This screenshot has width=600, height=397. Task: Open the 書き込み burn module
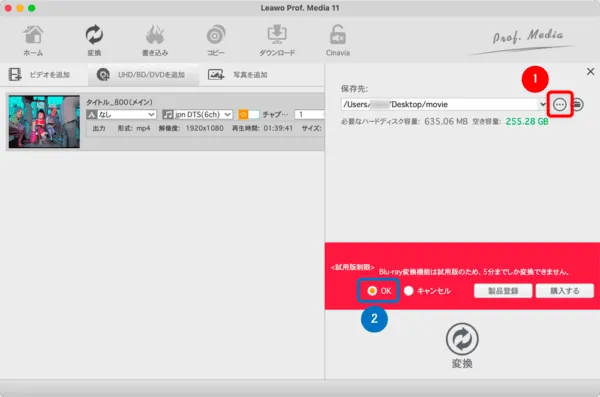[155, 40]
